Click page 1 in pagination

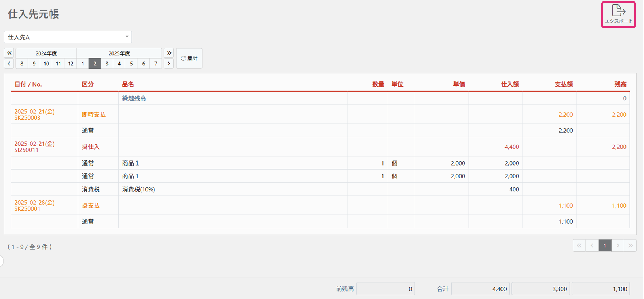(x=605, y=246)
